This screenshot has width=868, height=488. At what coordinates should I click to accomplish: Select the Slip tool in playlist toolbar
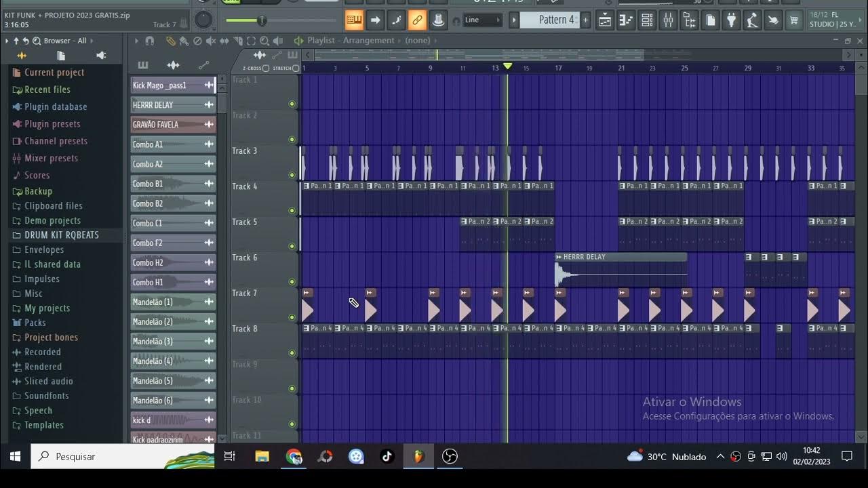pyautogui.click(x=224, y=41)
